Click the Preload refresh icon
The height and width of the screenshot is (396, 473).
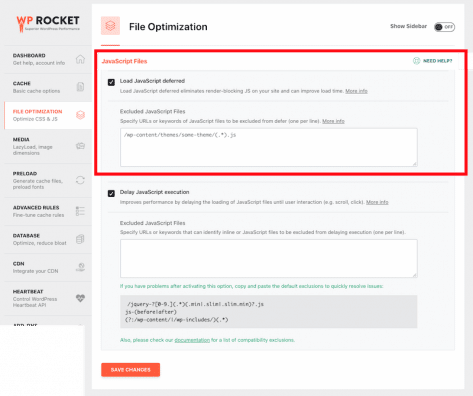coord(80,180)
